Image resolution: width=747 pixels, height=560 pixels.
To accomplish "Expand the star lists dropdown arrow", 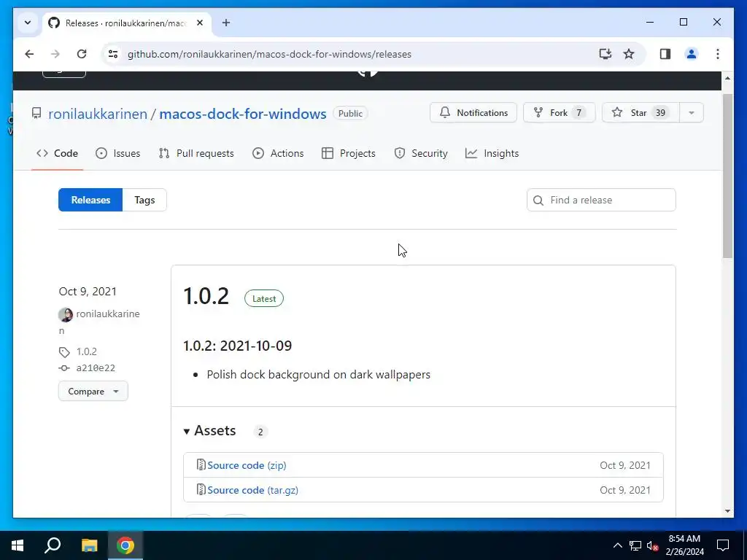I will coord(692,113).
